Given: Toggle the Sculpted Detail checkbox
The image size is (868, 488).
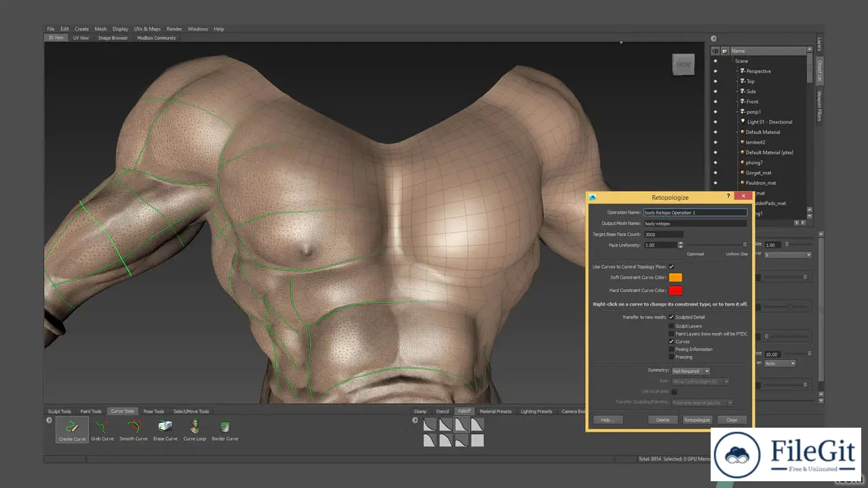Looking at the screenshot, I should coord(671,317).
